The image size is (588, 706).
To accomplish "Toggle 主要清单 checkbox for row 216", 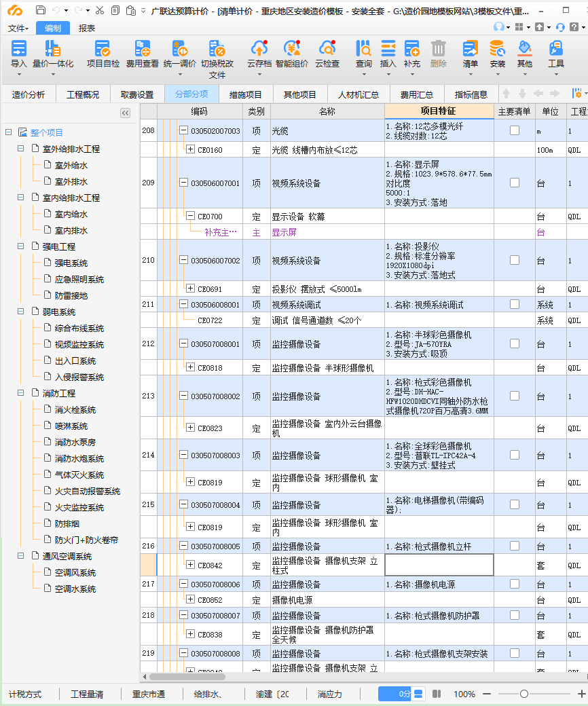I will 515,546.
